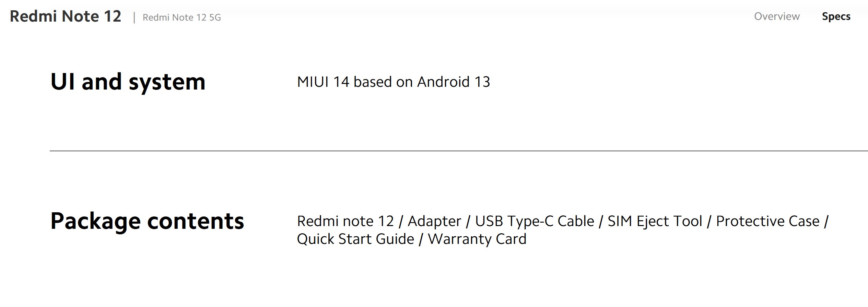Open the Overview tab

click(777, 16)
